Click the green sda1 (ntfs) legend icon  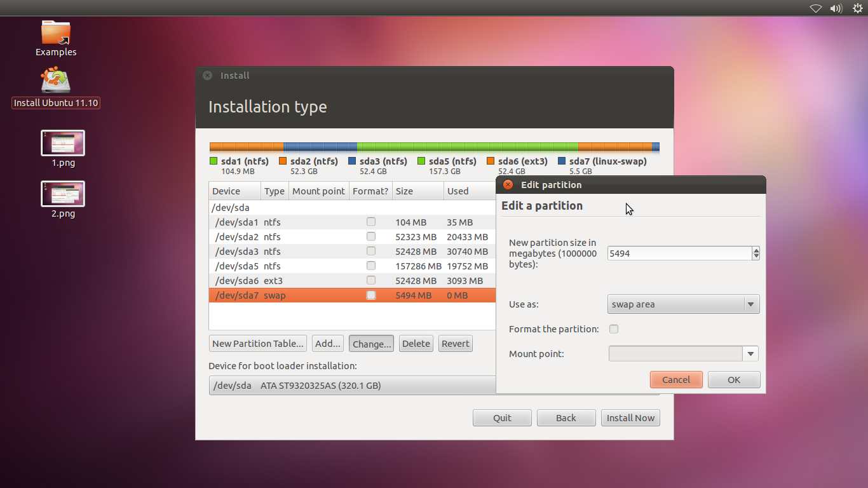click(213, 161)
